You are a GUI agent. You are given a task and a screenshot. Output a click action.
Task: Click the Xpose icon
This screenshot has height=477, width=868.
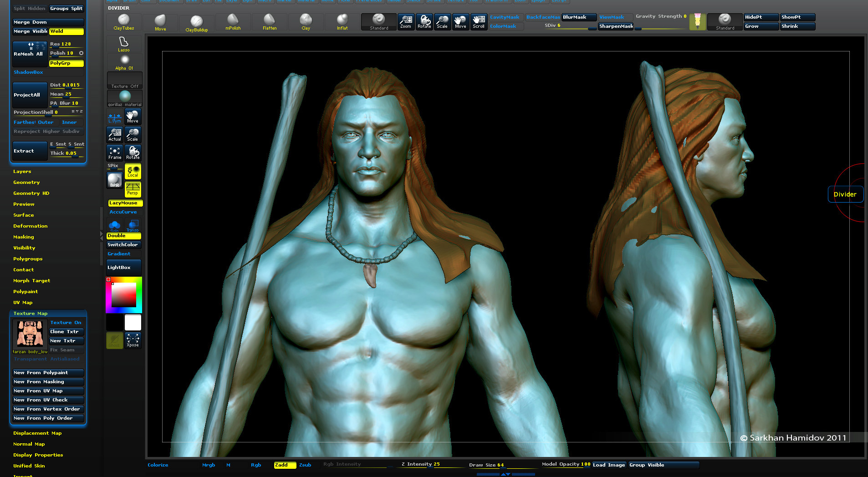133,340
